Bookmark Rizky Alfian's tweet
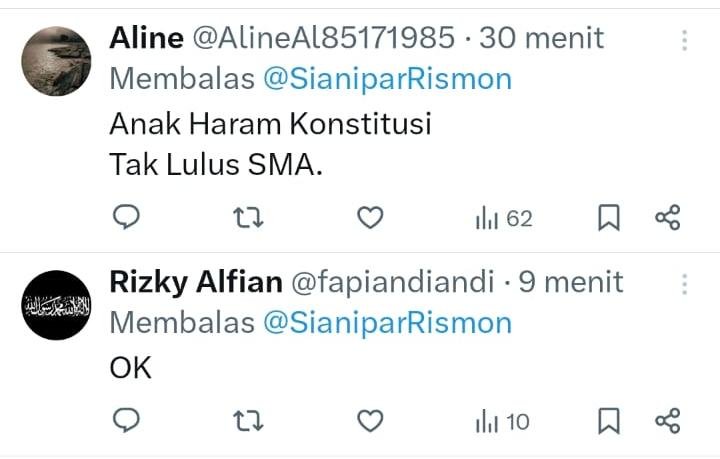720x459 pixels. coord(609,421)
